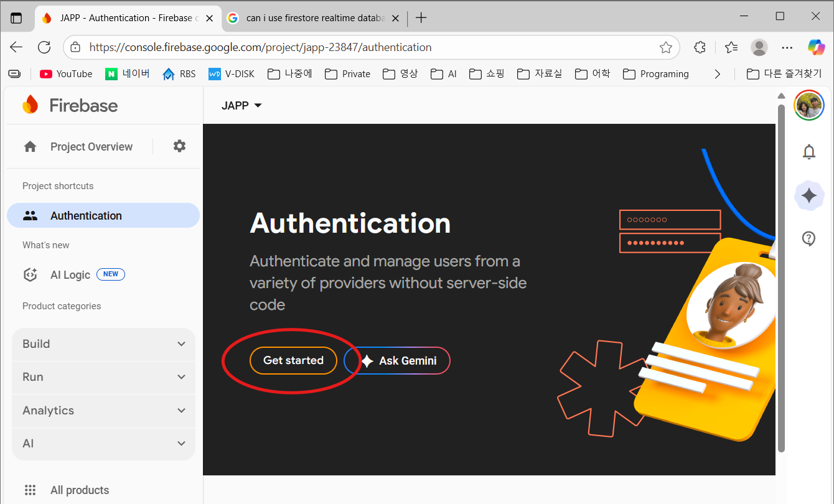Select Authentication in project shortcuts
This screenshot has height=504, width=834.
coord(103,216)
